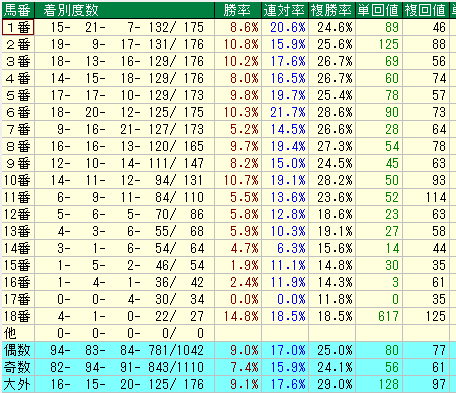Click the 複回値 column header

[426, 10]
